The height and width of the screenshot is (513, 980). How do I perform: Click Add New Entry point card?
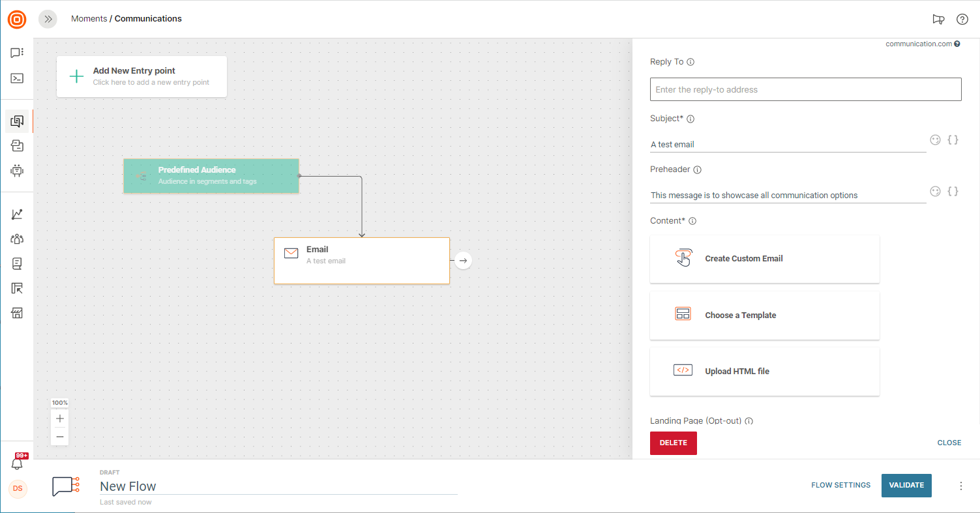(x=141, y=76)
